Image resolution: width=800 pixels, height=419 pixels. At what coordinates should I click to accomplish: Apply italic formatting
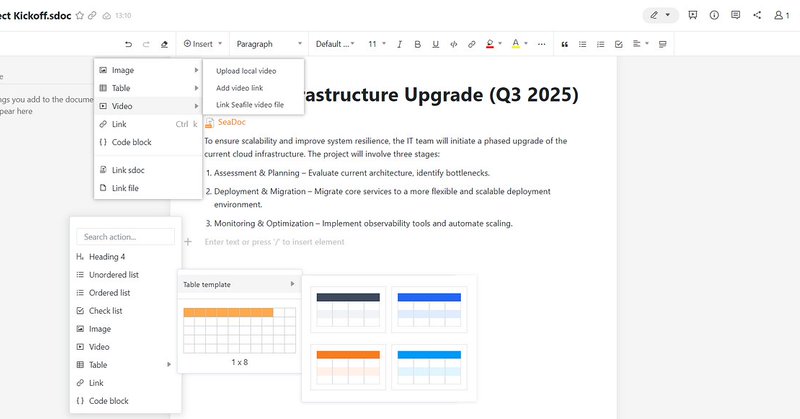[399, 44]
